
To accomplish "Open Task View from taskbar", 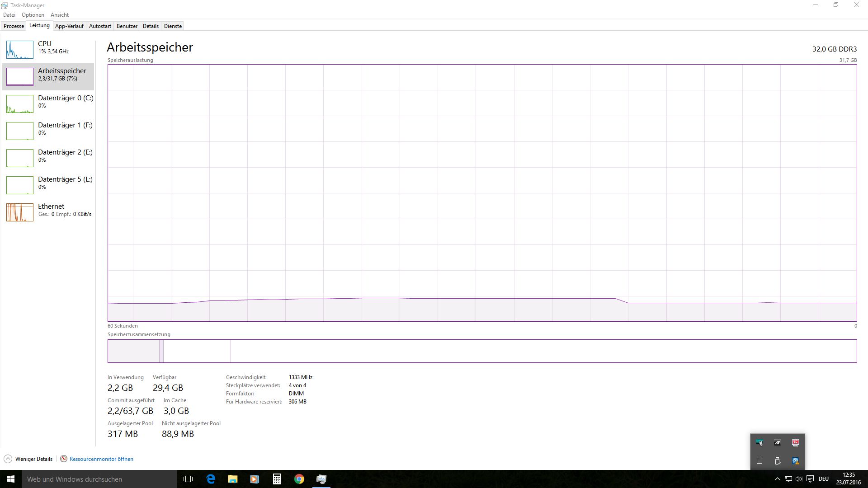I will click(188, 479).
